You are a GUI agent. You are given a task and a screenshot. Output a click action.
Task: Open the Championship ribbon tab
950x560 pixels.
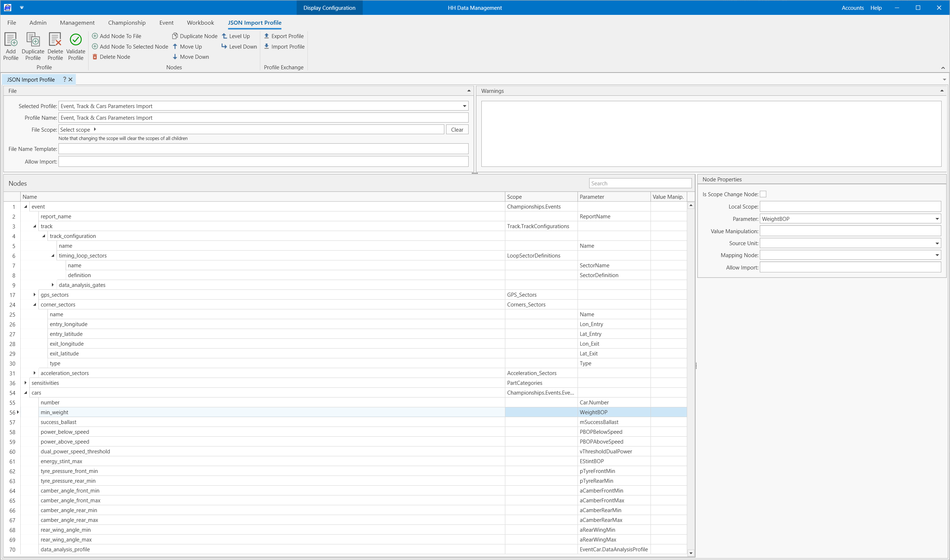click(x=126, y=22)
